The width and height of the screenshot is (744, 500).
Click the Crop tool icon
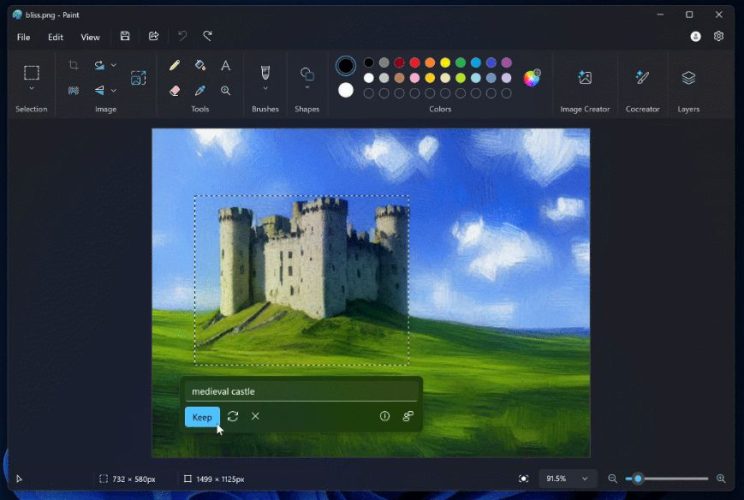tap(73, 65)
